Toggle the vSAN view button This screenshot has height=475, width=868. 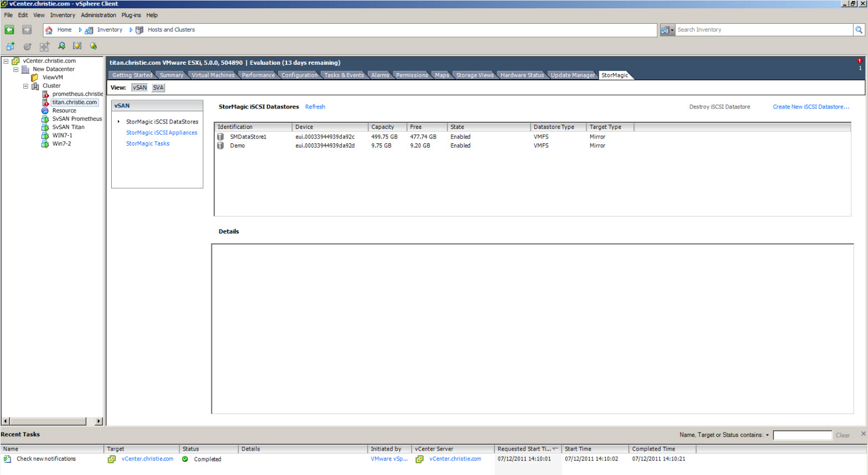[x=140, y=87]
